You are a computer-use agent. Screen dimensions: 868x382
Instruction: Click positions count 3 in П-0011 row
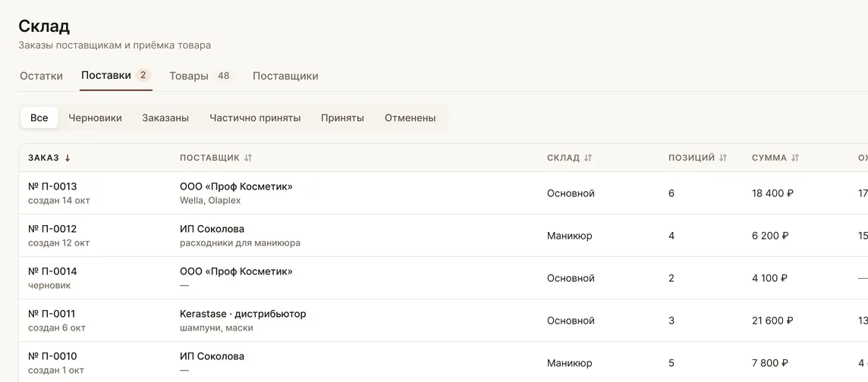[671, 321]
